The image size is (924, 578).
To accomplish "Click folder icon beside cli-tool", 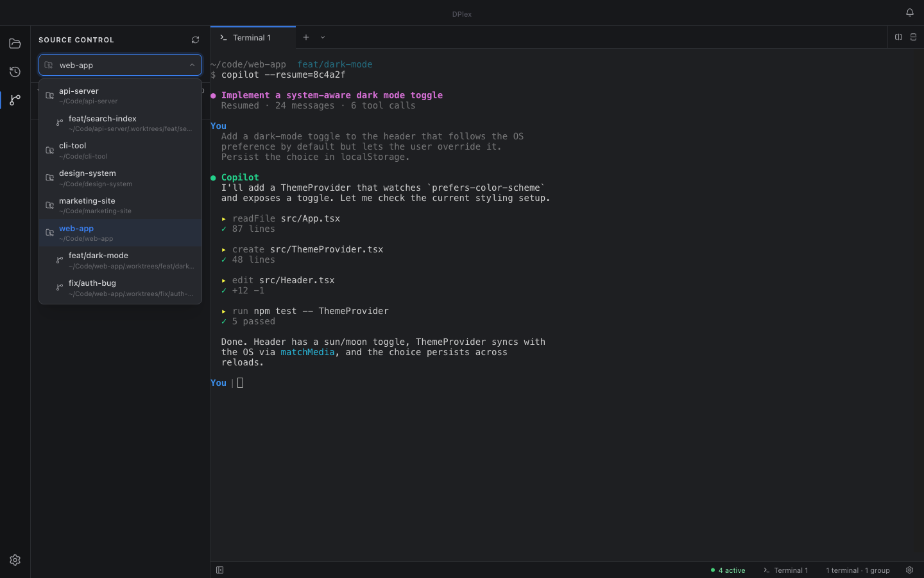I will [49, 150].
